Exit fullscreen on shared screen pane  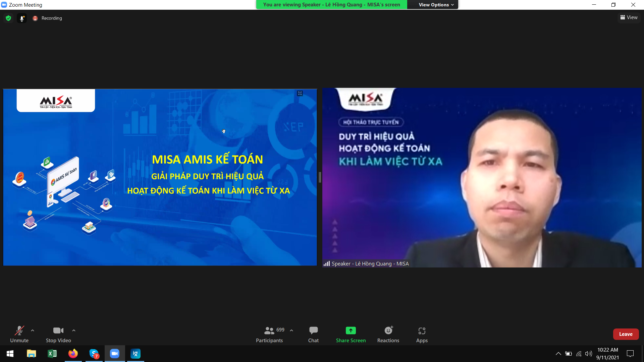click(x=300, y=94)
